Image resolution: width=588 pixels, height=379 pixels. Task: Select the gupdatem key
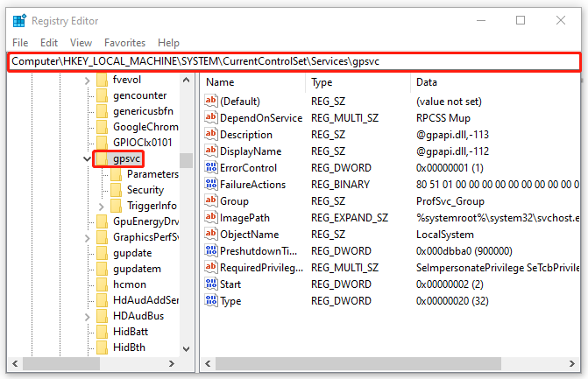point(137,269)
